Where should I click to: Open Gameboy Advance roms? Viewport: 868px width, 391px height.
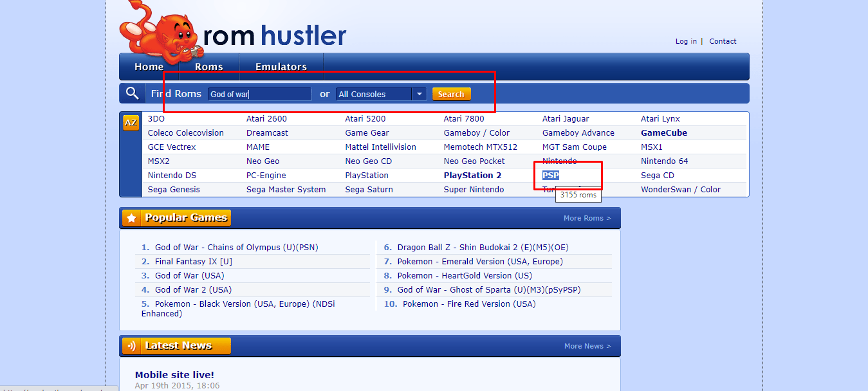tap(578, 133)
